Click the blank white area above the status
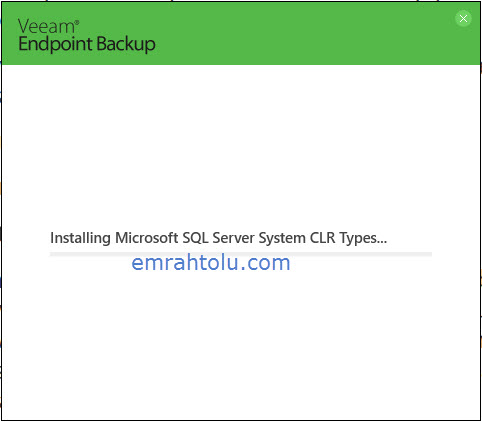This screenshot has width=482, height=422. coord(241,147)
